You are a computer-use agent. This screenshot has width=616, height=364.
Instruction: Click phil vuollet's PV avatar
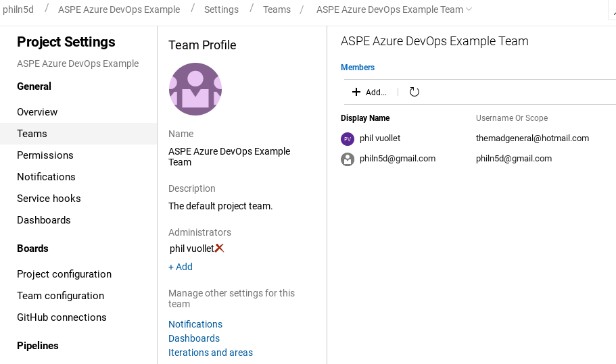click(348, 139)
